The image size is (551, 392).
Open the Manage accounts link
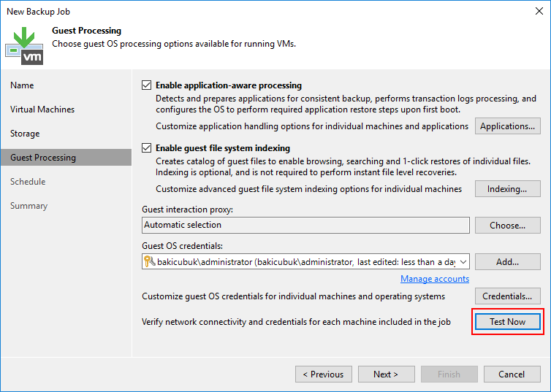point(435,279)
